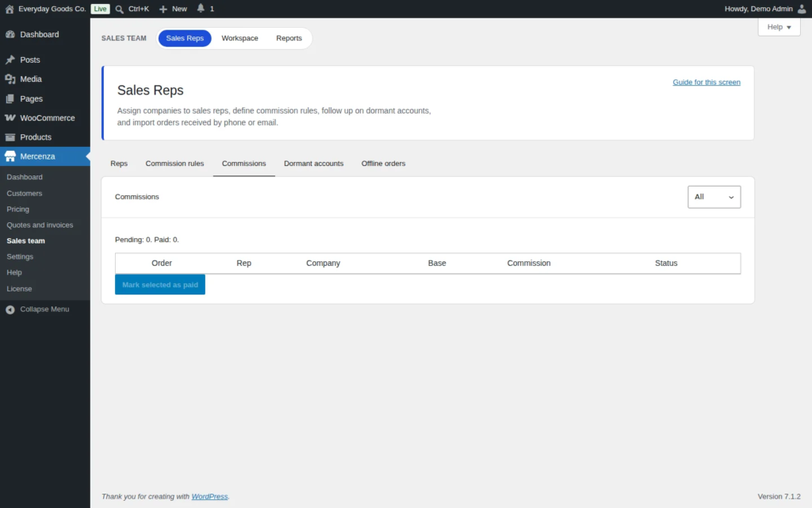Click the WooCommerce logo icon
Screen dimensions: 812x508
pyautogui.click(x=10, y=117)
